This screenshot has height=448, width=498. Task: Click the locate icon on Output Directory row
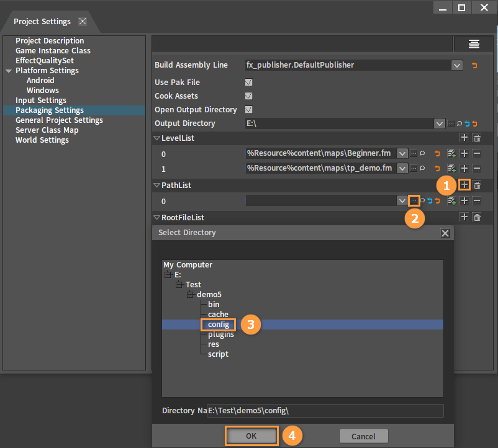click(460, 123)
